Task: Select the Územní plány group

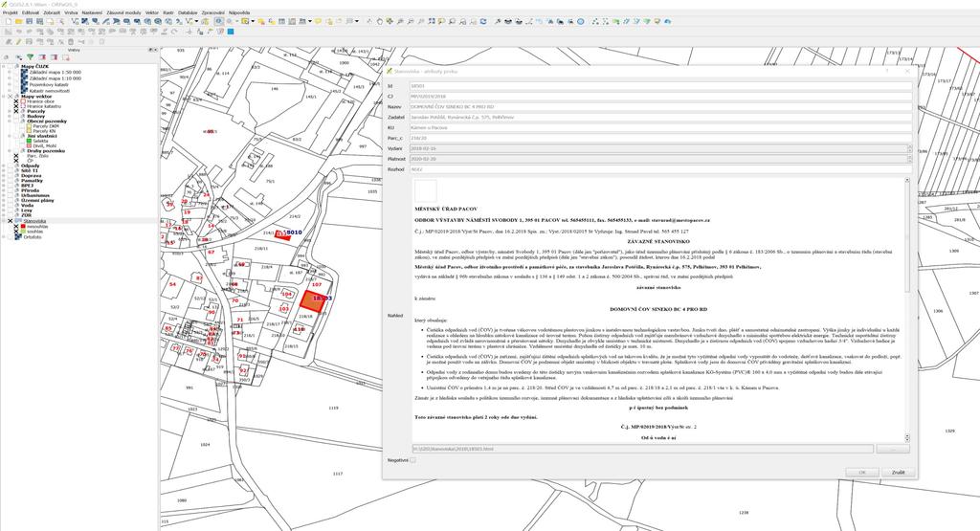Action: coord(37,201)
